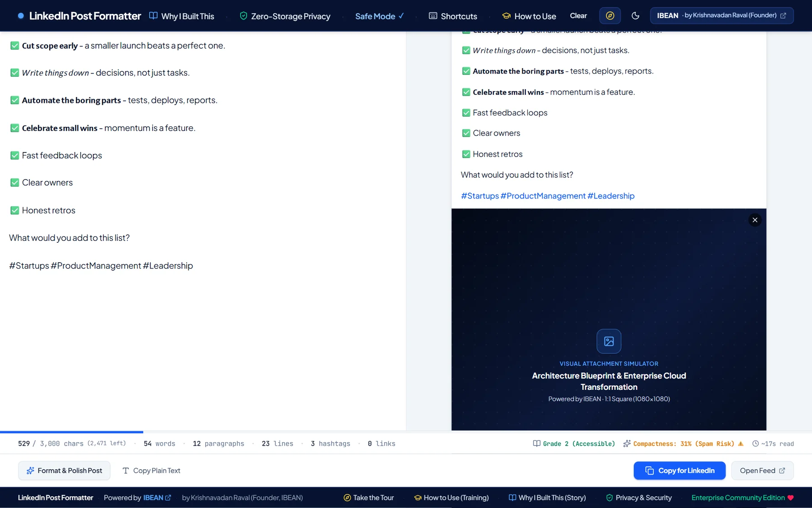Open the Why I Built This page
Viewport: 812px width, 508px height.
pyautogui.click(x=182, y=16)
